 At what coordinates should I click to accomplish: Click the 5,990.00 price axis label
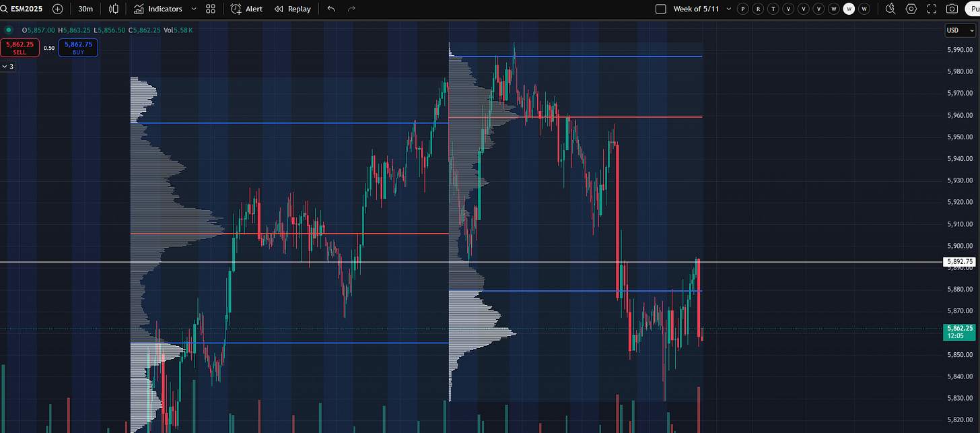(959, 50)
